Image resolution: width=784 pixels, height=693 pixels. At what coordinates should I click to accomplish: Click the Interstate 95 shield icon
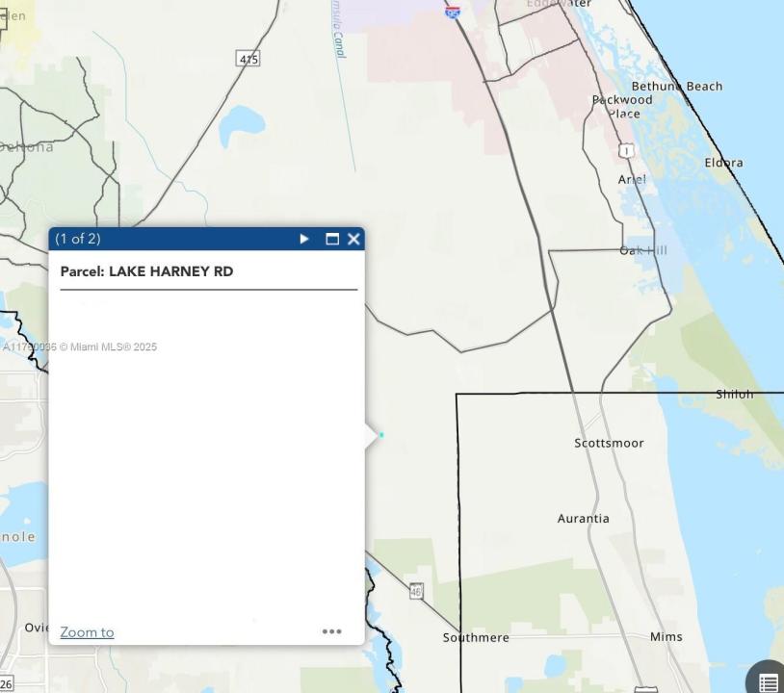pos(453,12)
